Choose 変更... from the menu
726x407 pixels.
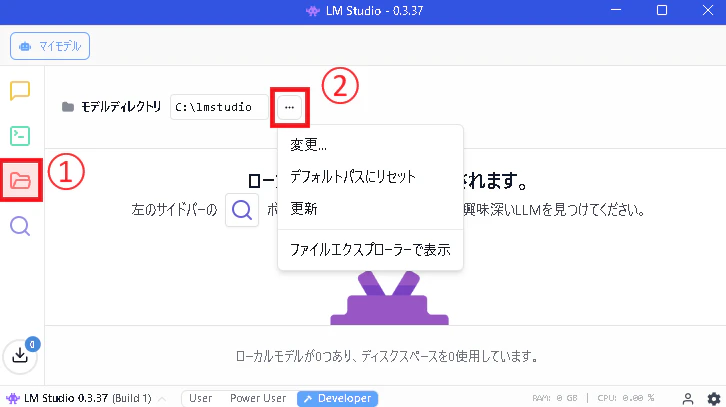(x=370, y=145)
